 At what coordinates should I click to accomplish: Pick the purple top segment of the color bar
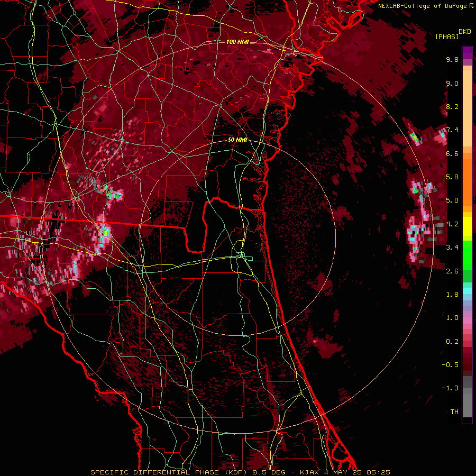pyautogui.click(x=467, y=53)
